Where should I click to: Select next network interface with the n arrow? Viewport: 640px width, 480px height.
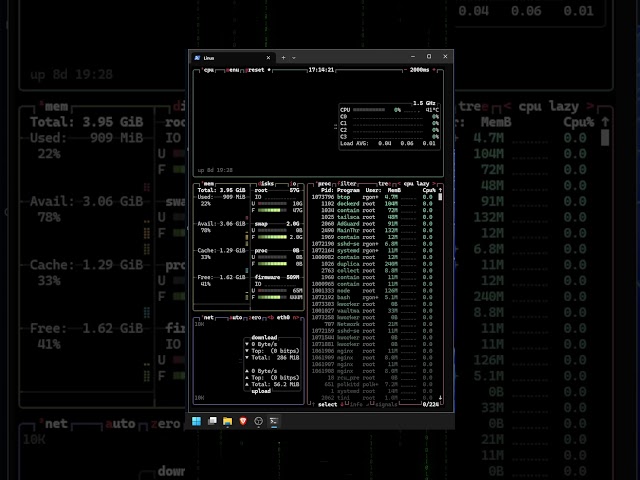pos(296,318)
